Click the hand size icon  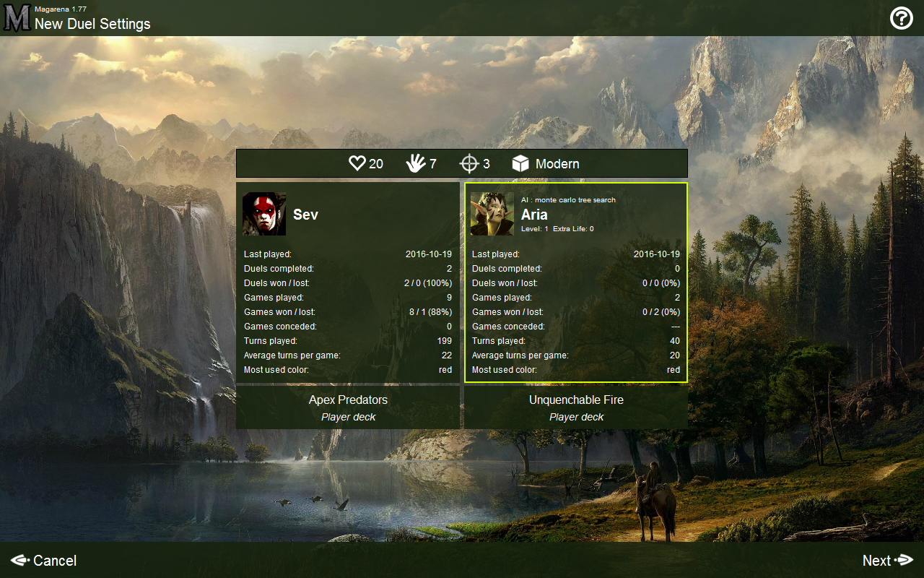click(x=415, y=164)
